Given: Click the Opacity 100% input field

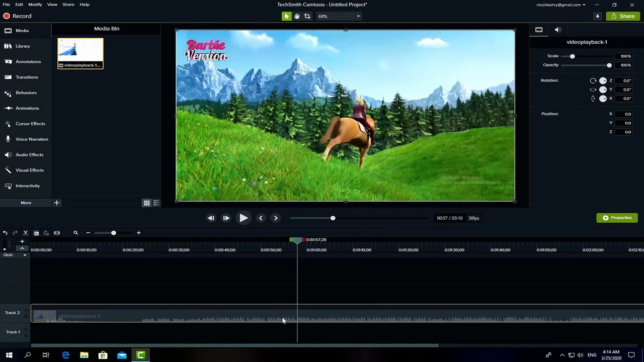Looking at the screenshot, I should 623,65.
